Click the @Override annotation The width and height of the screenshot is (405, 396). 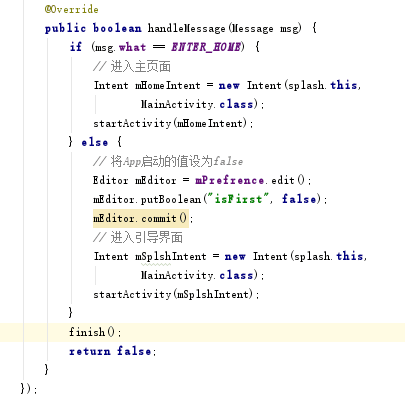(71, 9)
